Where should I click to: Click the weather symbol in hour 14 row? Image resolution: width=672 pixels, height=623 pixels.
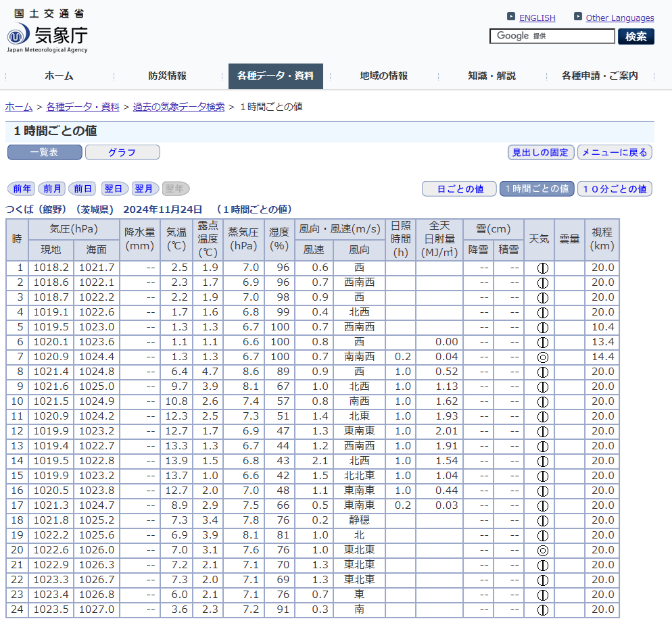tap(543, 462)
